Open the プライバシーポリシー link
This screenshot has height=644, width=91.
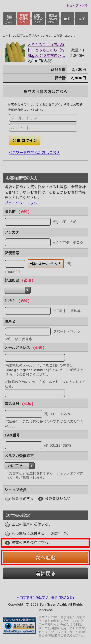point(23,203)
